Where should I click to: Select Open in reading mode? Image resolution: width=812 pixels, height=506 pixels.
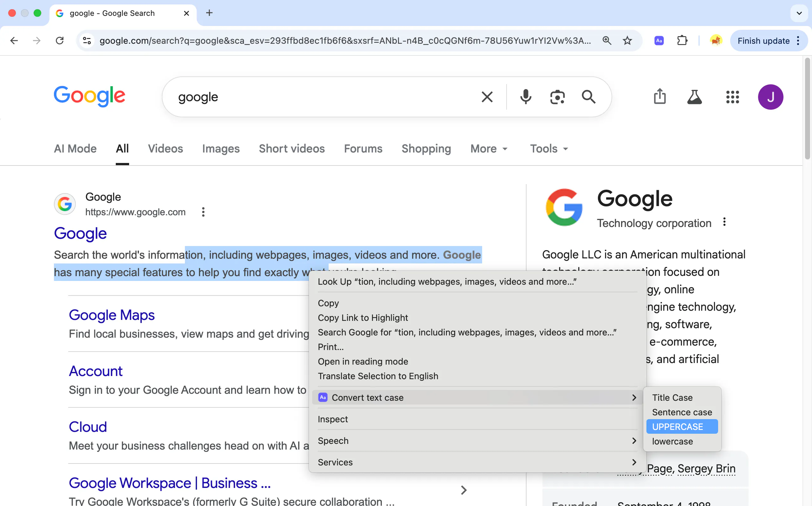coord(477,361)
